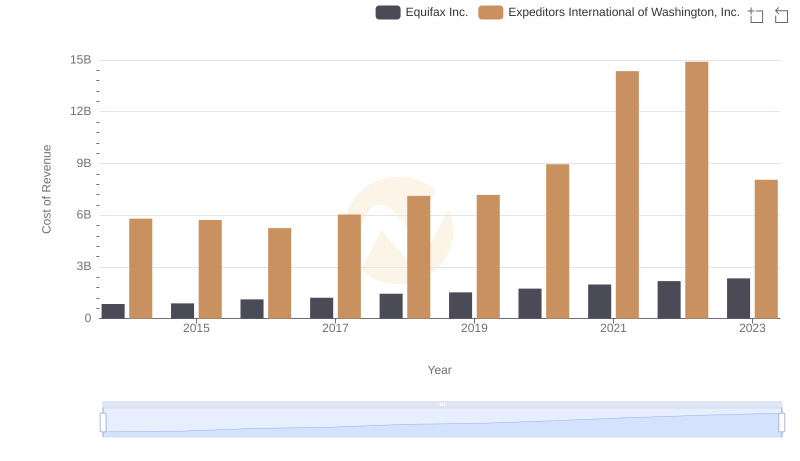Click the 12B y-axis label

pos(81,111)
